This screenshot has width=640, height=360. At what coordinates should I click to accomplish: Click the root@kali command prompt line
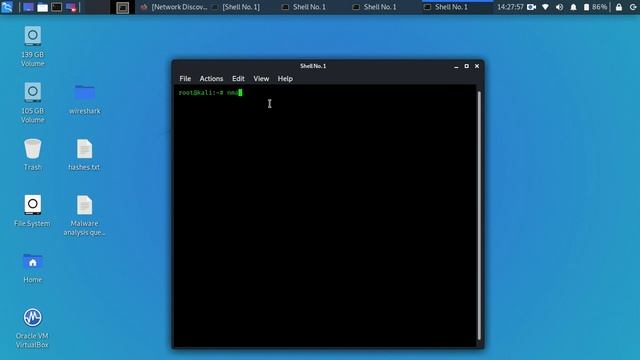click(x=210, y=93)
